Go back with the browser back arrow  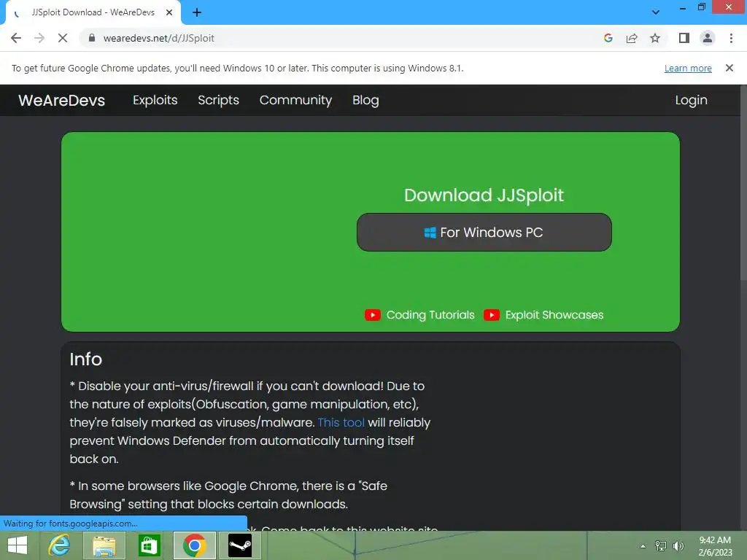(x=16, y=38)
